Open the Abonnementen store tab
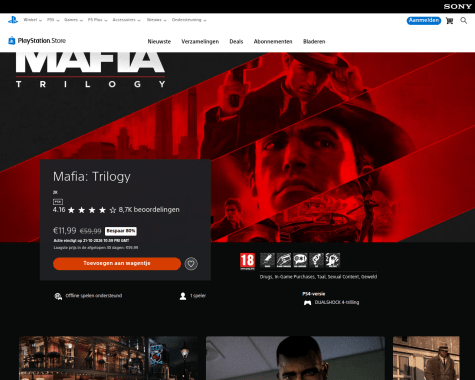 pyautogui.click(x=273, y=42)
